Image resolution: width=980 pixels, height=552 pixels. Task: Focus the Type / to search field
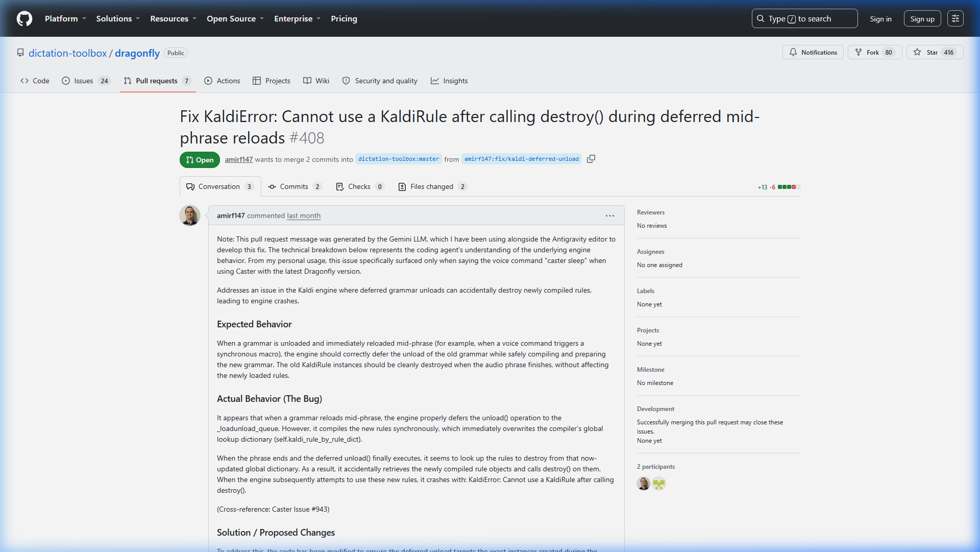[804, 19]
